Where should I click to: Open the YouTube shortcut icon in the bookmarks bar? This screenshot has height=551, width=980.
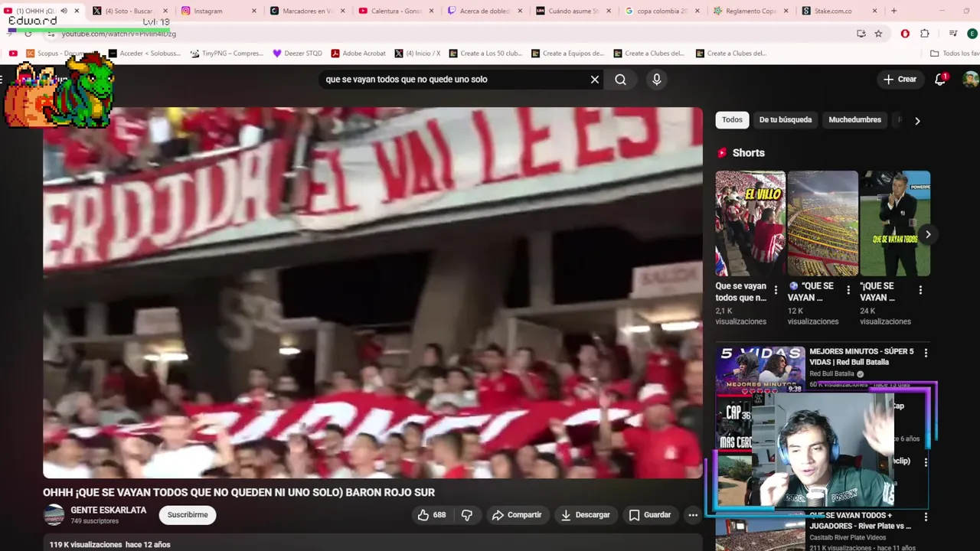[13, 54]
